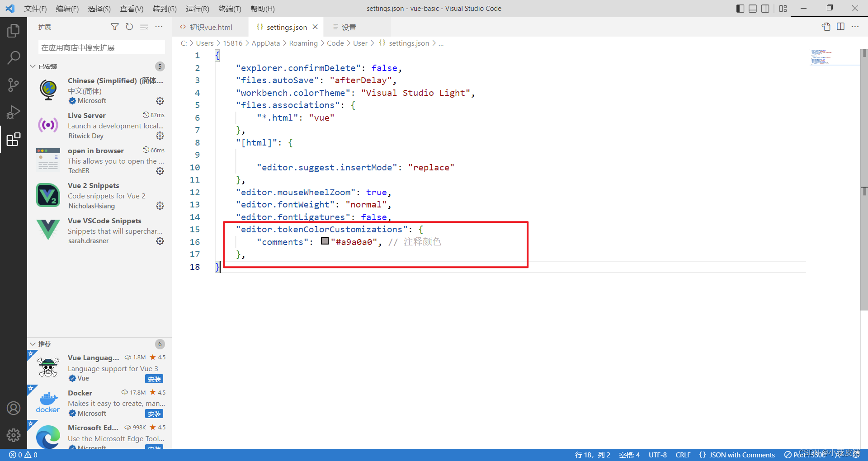
Task: Install the Docker extension
Action: pyautogui.click(x=154, y=414)
